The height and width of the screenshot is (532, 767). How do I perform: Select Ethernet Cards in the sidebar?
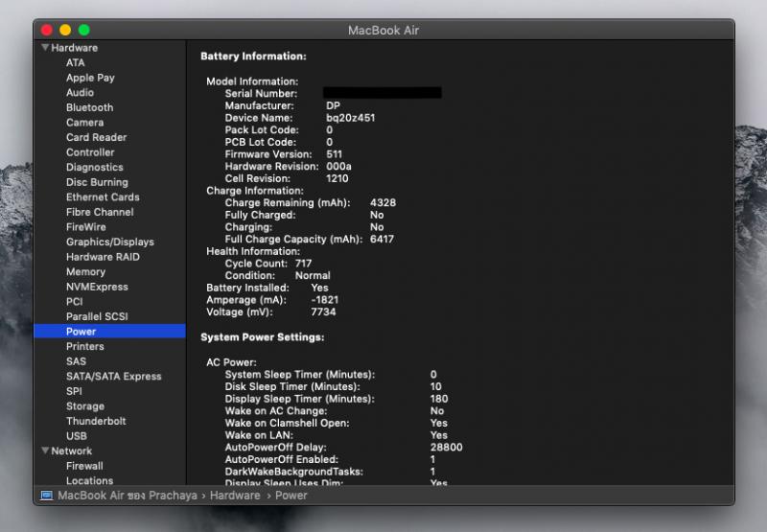point(103,197)
